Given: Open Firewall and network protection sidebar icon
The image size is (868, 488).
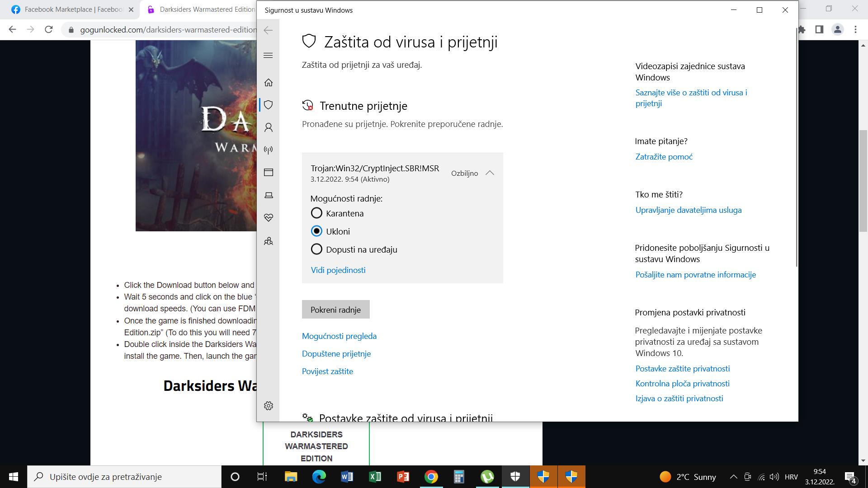Looking at the screenshot, I should pyautogui.click(x=269, y=150).
